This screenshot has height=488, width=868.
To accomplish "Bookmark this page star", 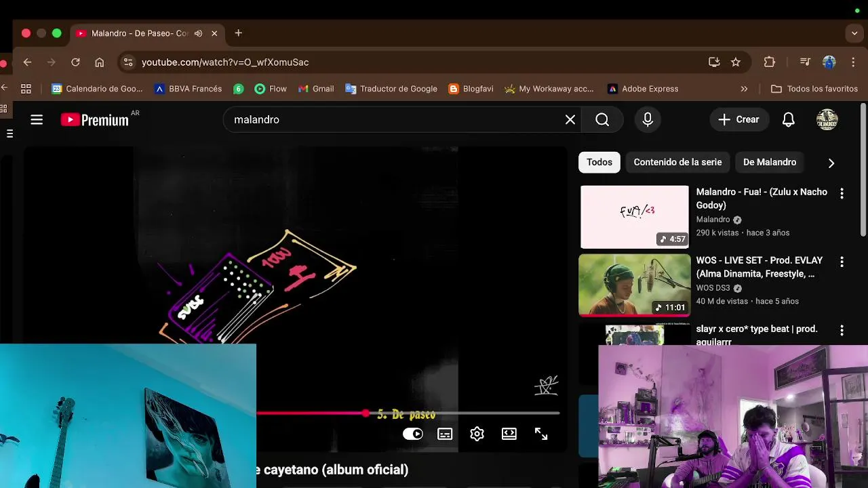I will coord(736,62).
